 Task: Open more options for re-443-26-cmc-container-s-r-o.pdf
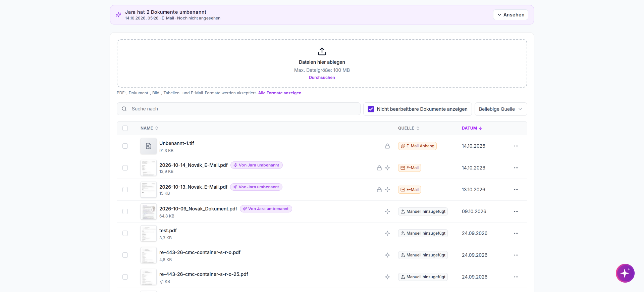tap(516, 255)
